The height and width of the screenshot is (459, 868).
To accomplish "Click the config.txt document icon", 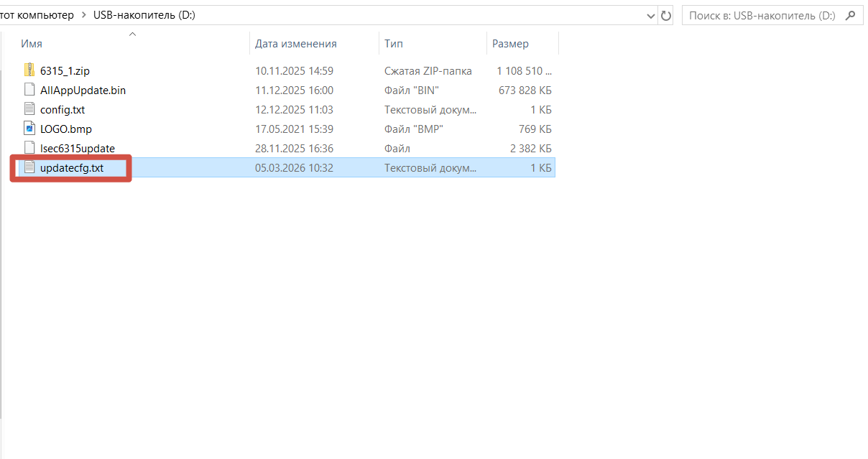I will [29, 109].
